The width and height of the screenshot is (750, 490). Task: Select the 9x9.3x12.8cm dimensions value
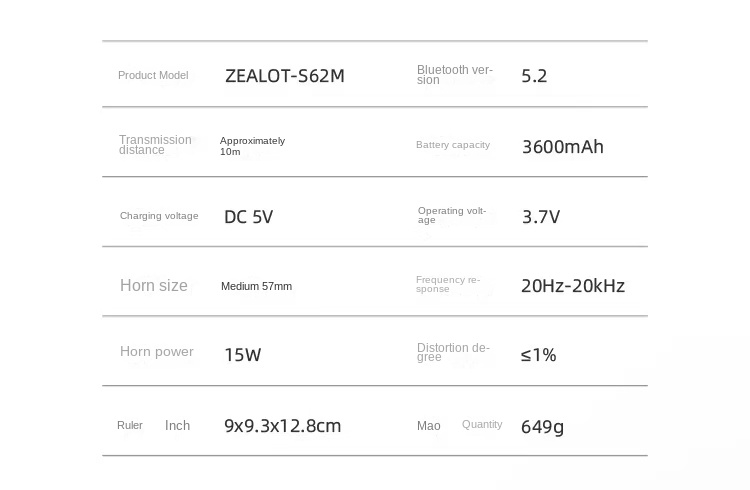pyautogui.click(x=283, y=425)
